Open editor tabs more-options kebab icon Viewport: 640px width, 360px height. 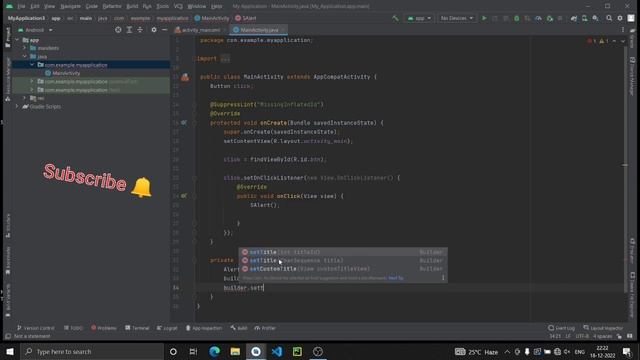pyautogui.click(x=623, y=30)
